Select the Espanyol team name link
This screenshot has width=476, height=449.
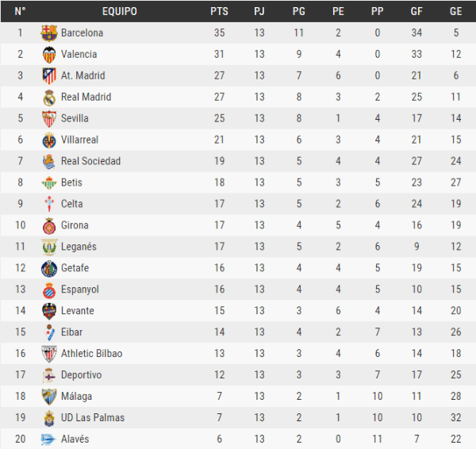pyautogui.click(x=79, y=290)
